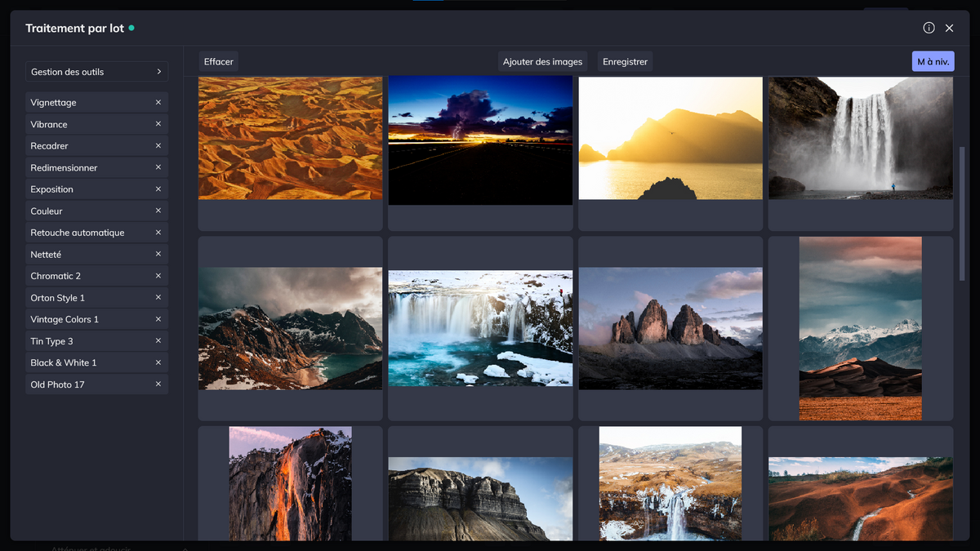Image resolution: width=980 pixels, height=551 pixels.
Task: Select the Netteté tool entry
Action: [x=96, y=254]
